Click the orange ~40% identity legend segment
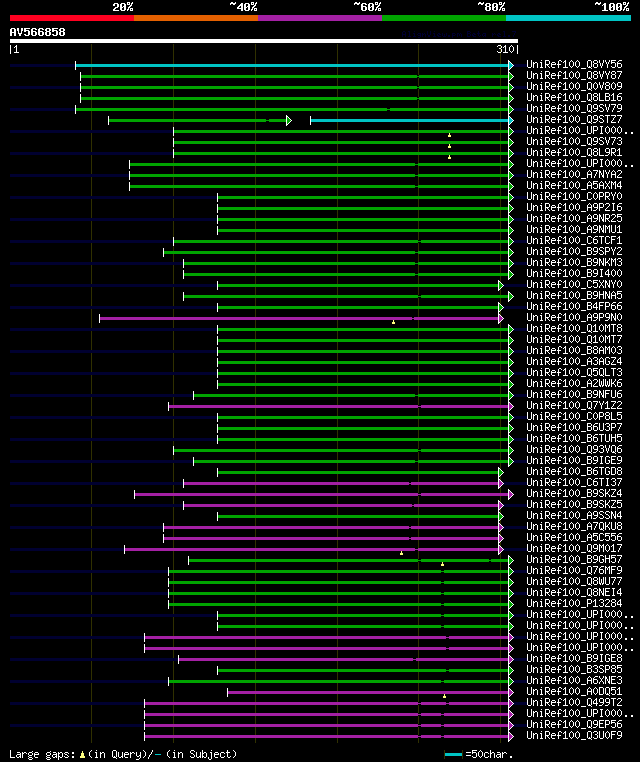 point(196,18)
